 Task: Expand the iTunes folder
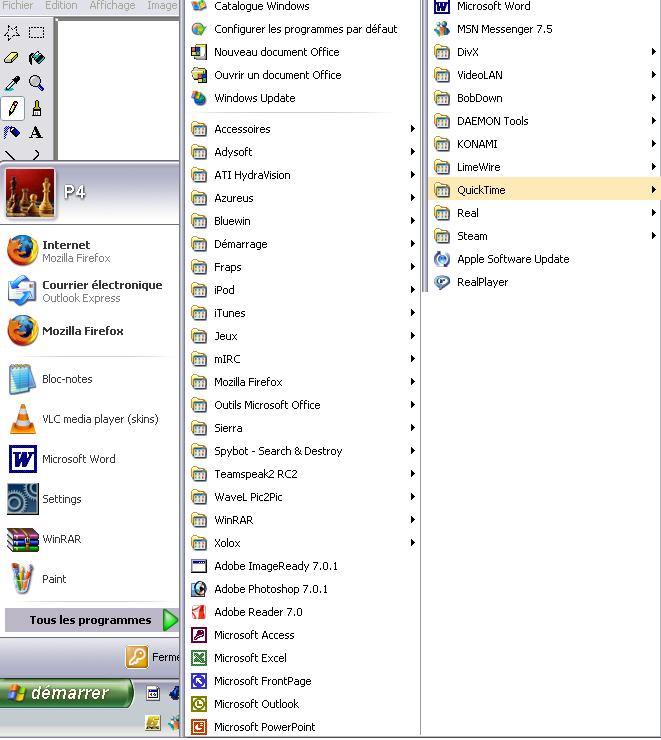[302, 313]
